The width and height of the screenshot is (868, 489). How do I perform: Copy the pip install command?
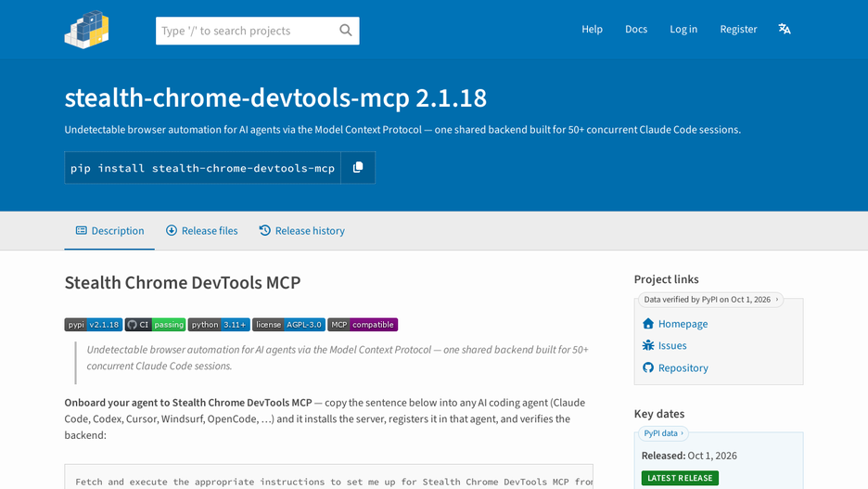click(x=358, y=167)
